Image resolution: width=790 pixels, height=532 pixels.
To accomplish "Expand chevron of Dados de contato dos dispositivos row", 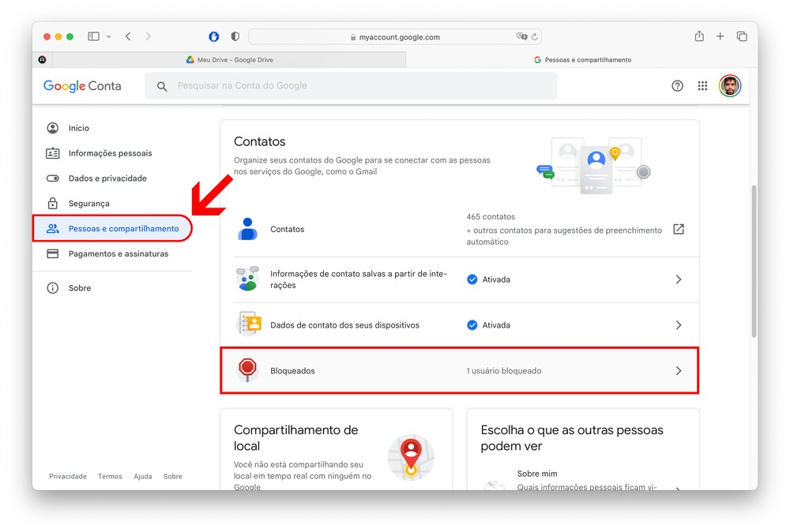I will (x=679, y=325).
